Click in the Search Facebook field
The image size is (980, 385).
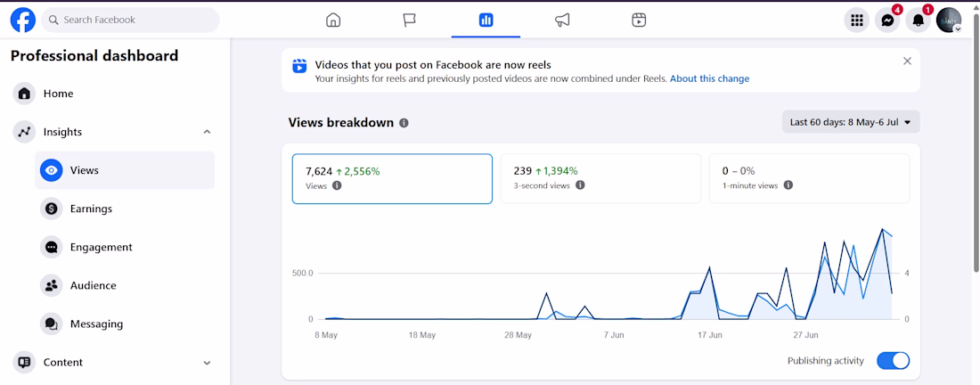[x=131, y=20]
